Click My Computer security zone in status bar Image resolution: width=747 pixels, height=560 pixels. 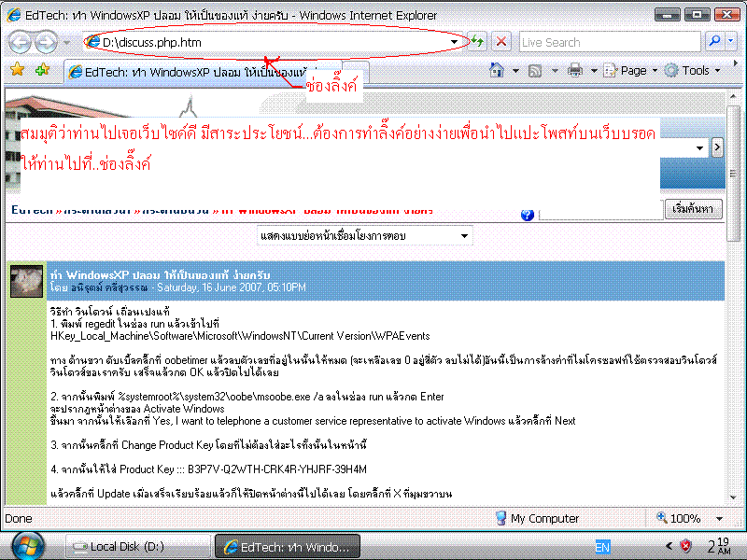(538, 518)
